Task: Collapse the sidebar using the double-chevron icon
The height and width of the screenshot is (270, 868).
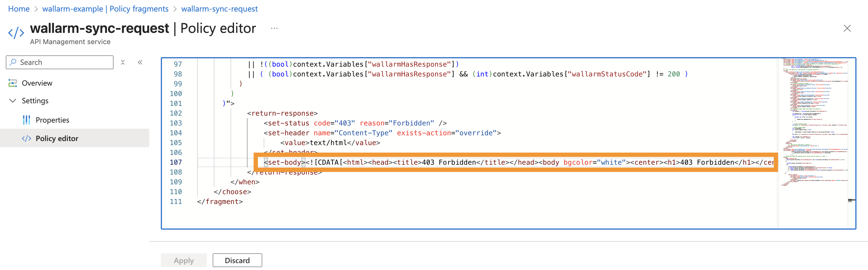Action: point(140,62)
